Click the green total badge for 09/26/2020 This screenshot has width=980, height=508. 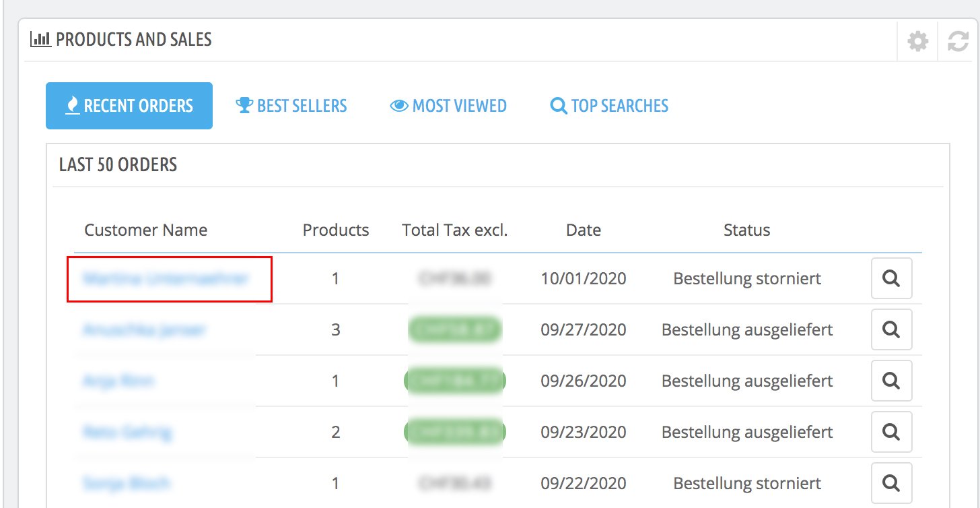point(454,381)
